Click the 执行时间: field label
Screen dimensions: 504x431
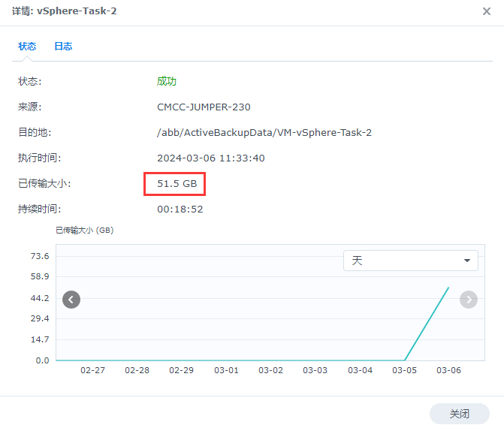click(x=39, y=158)
